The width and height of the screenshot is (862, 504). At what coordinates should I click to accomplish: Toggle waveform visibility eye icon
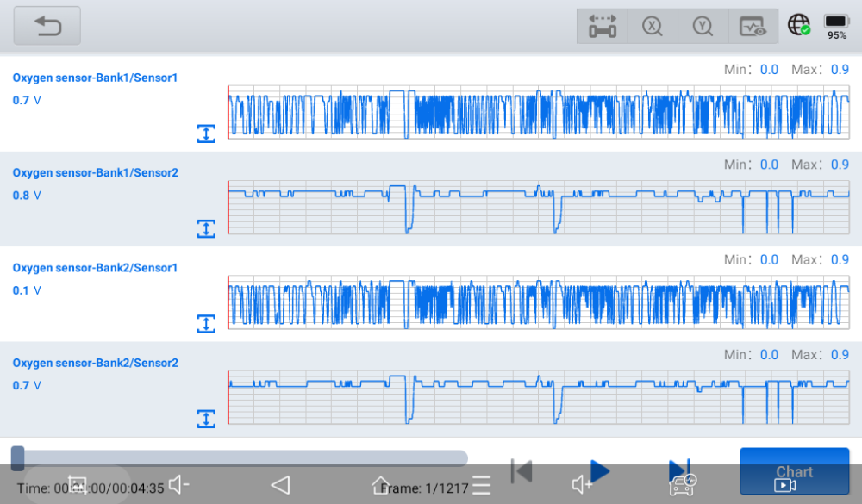753,26
